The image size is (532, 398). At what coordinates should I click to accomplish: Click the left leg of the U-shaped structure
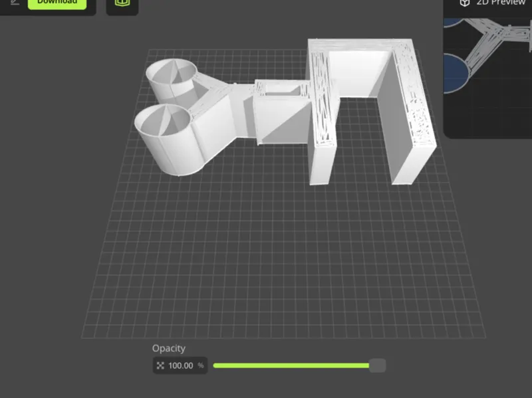click(322, 115)
